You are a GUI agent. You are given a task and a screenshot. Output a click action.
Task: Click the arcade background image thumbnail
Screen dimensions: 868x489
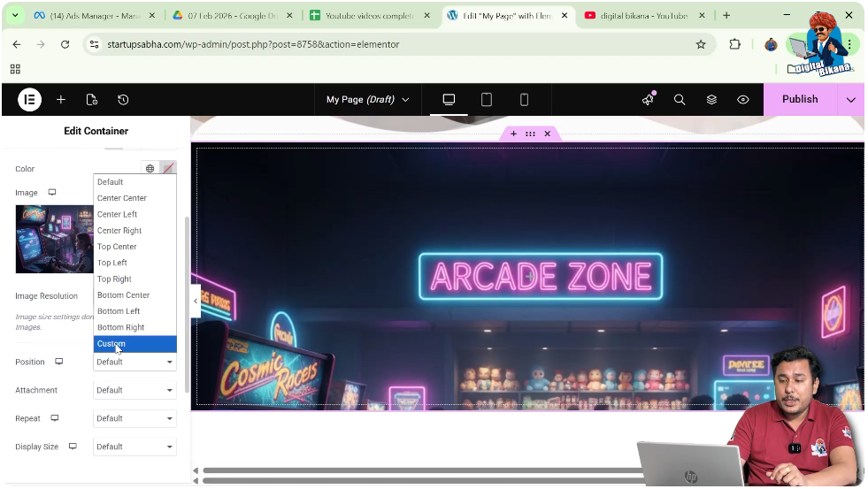[x=54, y=239]
